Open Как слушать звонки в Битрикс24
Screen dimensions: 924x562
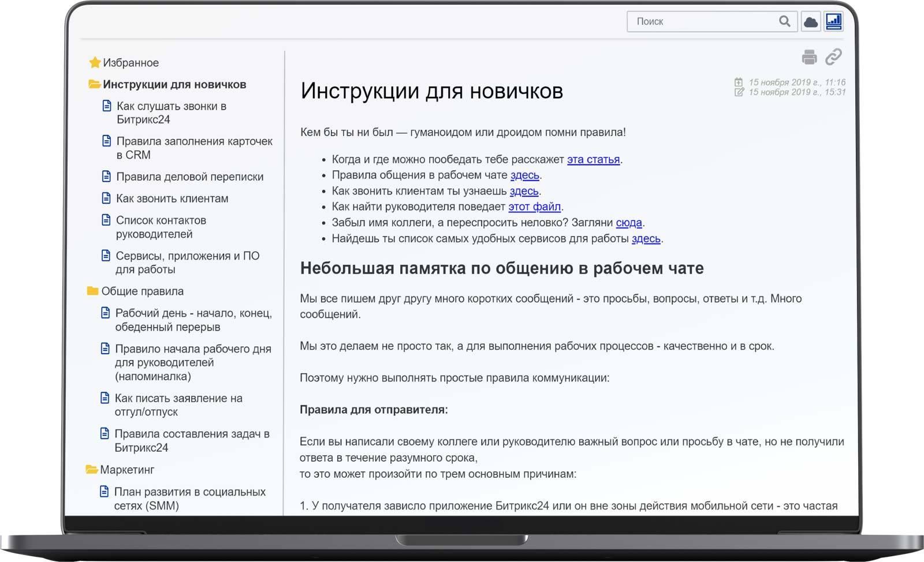(x=172, y=113)
